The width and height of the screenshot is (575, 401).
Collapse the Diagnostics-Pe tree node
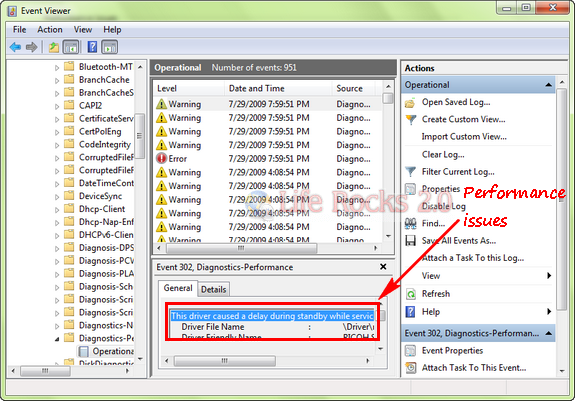click(57, 339)
